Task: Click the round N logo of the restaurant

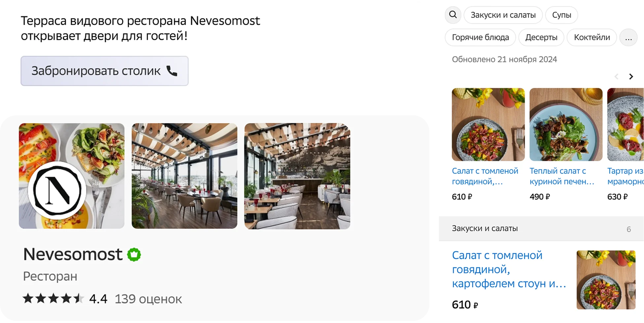Action: click(57, 191)
